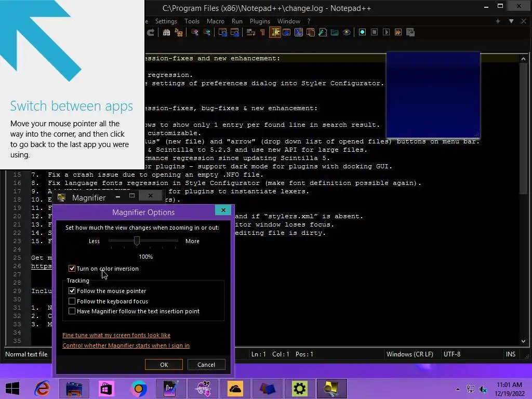Click Normal text file status entry
The width and height of the screenshot is (532, 399).
(x=26, y=354)
